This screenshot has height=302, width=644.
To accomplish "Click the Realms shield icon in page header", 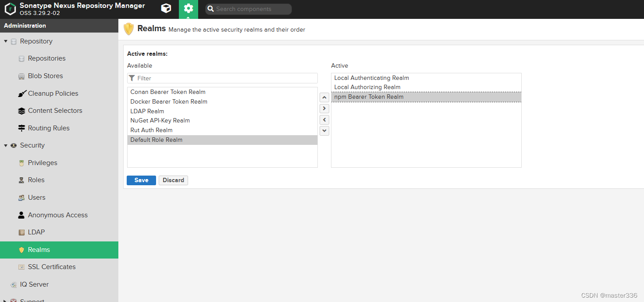I will 128,29.
